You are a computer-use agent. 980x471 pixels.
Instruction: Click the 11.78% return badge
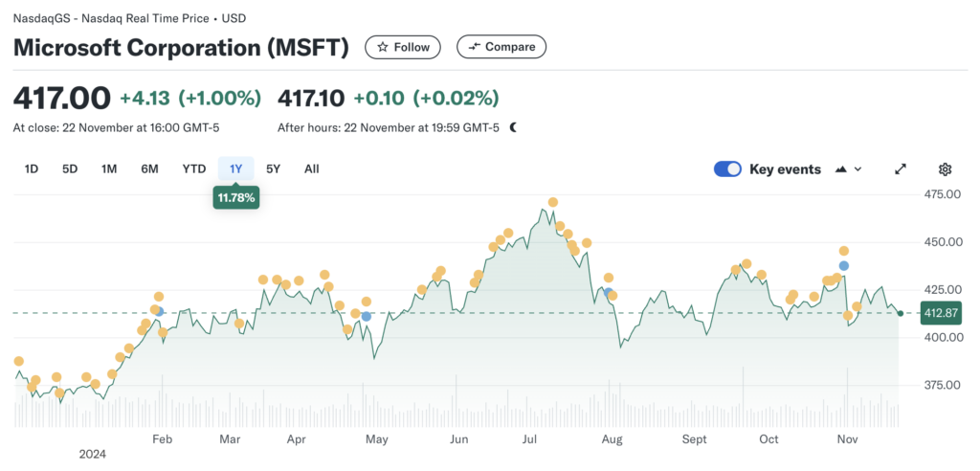coord(235,198)
